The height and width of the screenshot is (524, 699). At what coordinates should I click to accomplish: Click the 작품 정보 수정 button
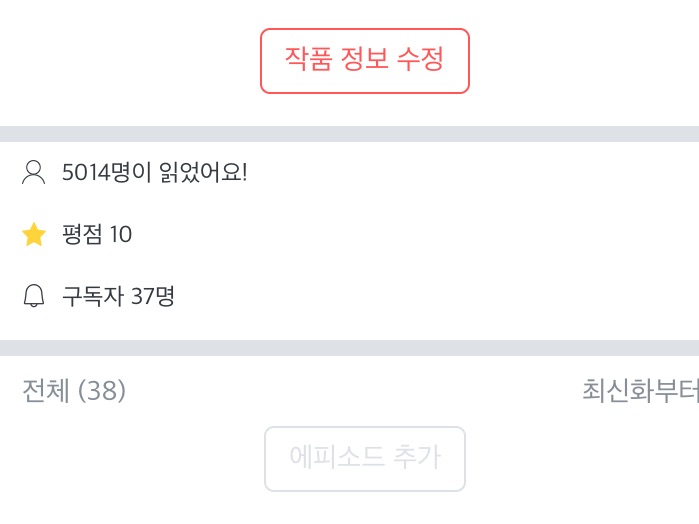coord(365,61)
